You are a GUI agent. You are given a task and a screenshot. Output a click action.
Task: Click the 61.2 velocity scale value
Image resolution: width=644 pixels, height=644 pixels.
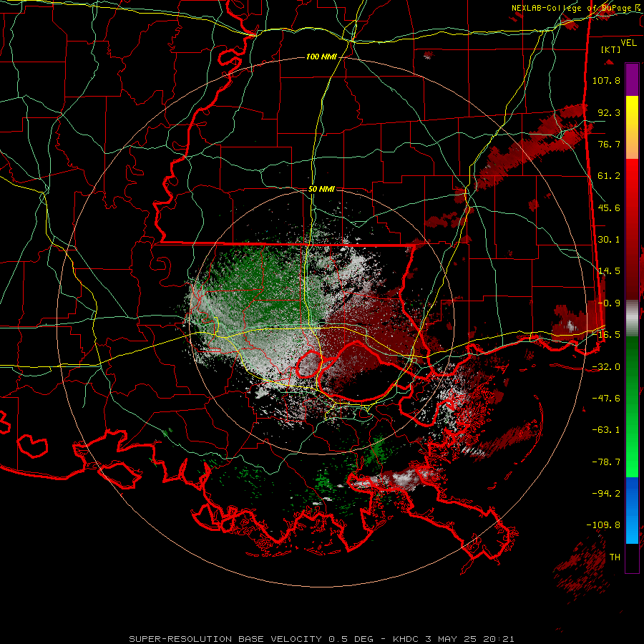609,176
